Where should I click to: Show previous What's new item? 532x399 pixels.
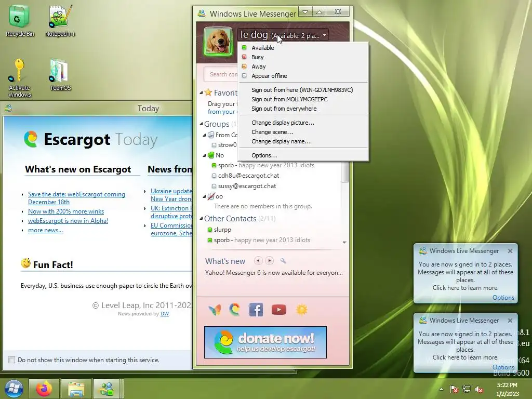[x=258, y=261]
